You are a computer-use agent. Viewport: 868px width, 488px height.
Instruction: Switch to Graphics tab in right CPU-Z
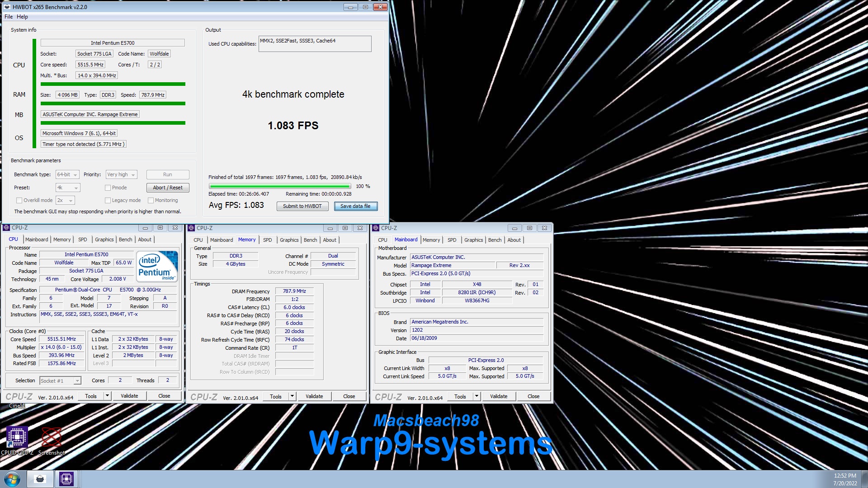click(473, 240)
